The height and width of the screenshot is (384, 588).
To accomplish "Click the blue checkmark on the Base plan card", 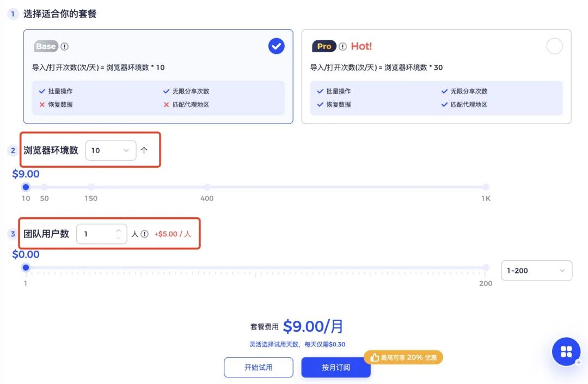I will (x=276, y=46).
